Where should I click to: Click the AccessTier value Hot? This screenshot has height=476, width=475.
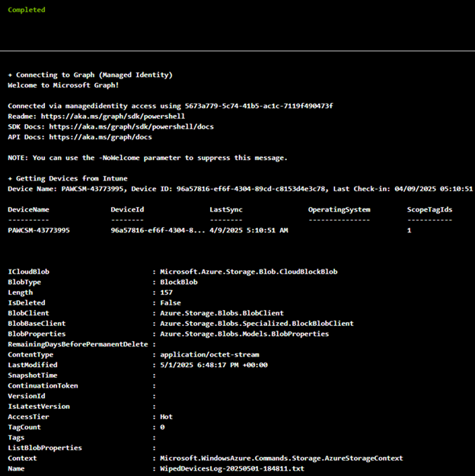(166, 417)
